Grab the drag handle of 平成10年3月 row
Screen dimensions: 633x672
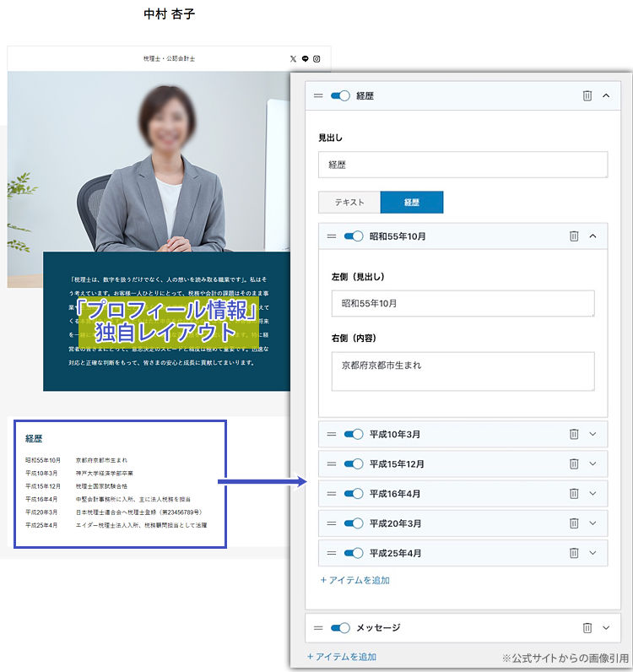click(x=332, y=434)
